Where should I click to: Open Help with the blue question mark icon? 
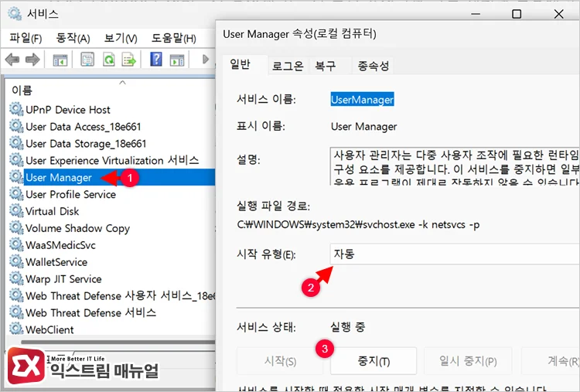pos(156,60)
